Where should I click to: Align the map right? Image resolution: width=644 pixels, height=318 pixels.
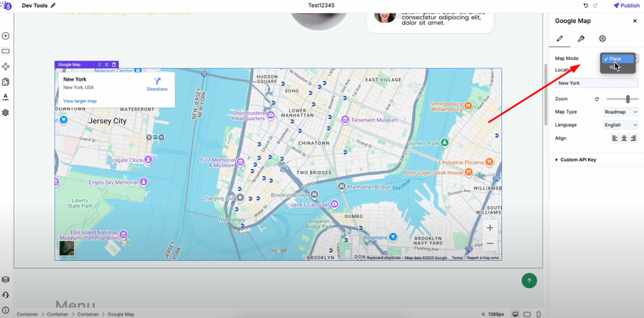pyautogui.click(x=633, y=138)
